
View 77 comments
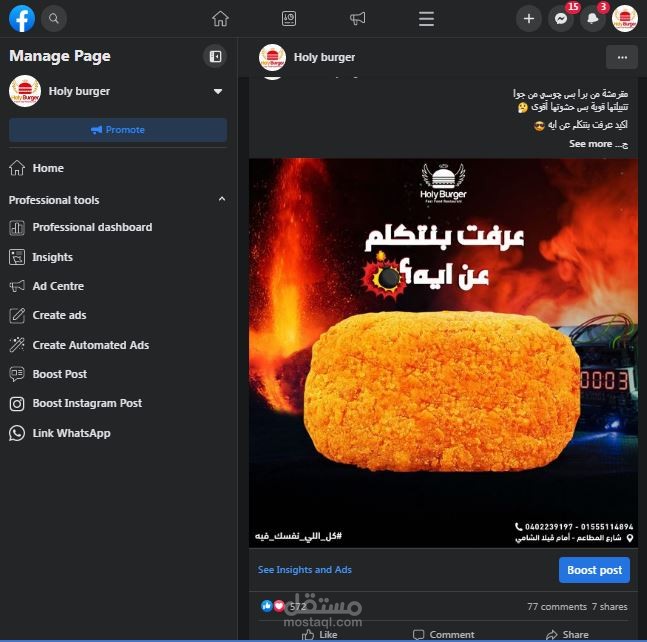click(x=557, y=607)
